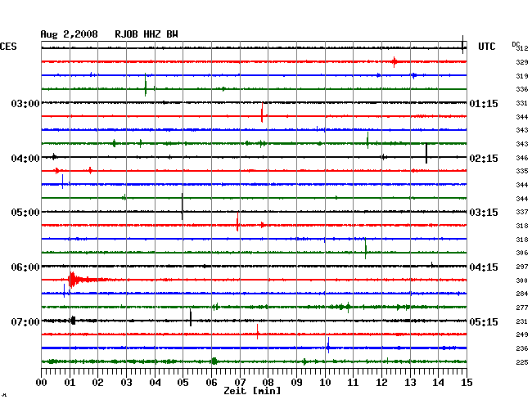
Task: Click the 15 minute axis label
Action: click(467, 383)
